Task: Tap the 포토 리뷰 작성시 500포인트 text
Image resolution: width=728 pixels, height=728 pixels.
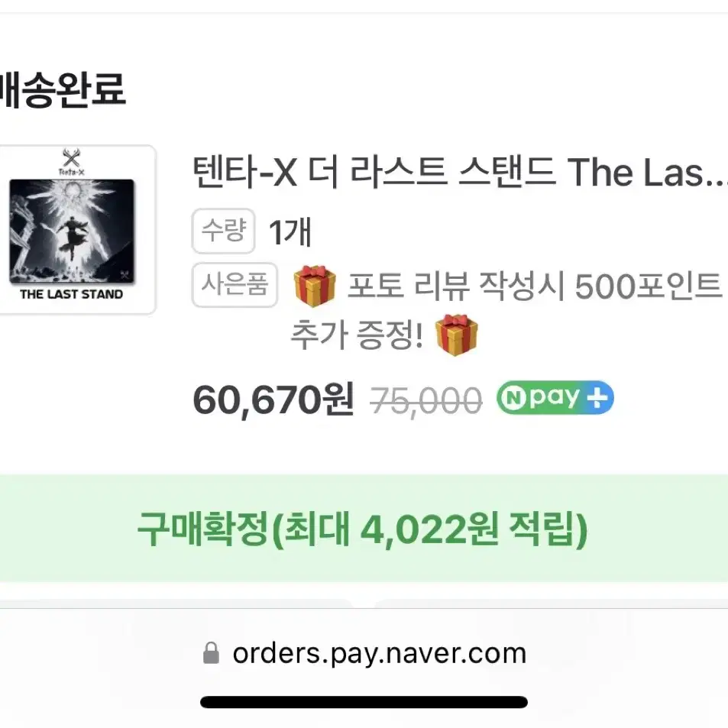Action: (535, 286)
